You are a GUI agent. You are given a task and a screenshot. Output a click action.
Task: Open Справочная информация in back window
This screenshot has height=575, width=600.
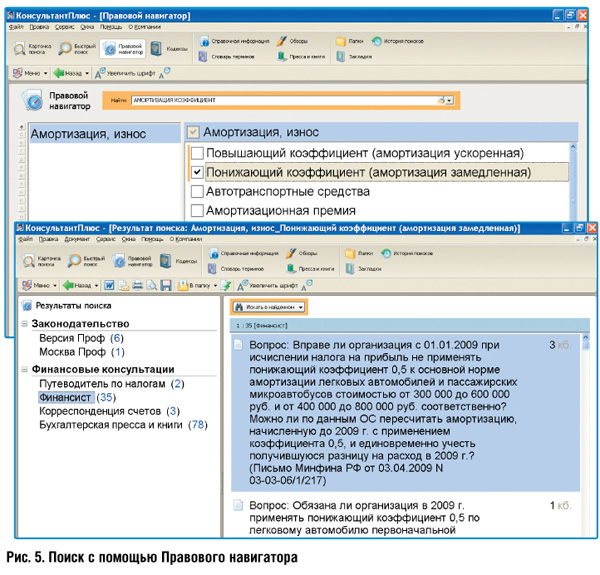(234, 41)
